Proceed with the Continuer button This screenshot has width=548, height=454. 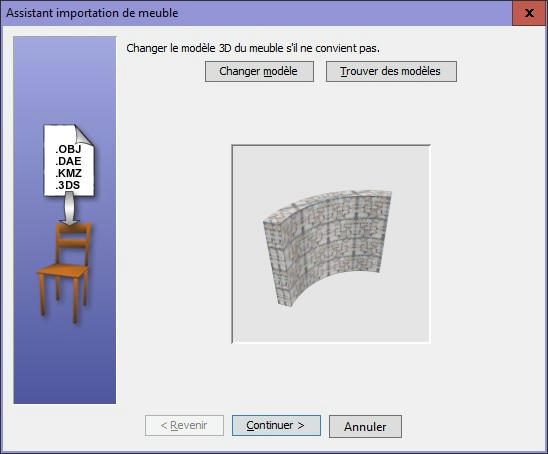click(276, 425)
